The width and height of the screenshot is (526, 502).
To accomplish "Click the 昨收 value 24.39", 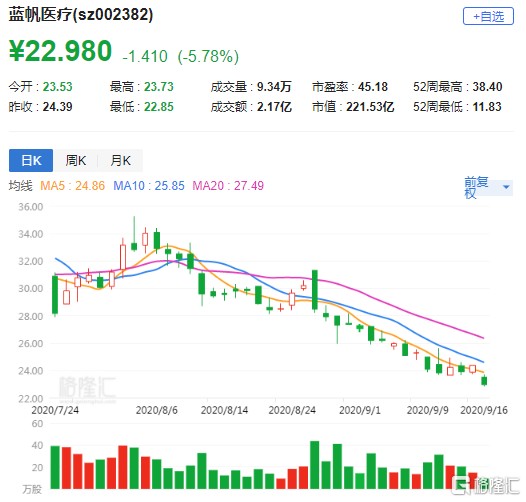I will point(57,107).
